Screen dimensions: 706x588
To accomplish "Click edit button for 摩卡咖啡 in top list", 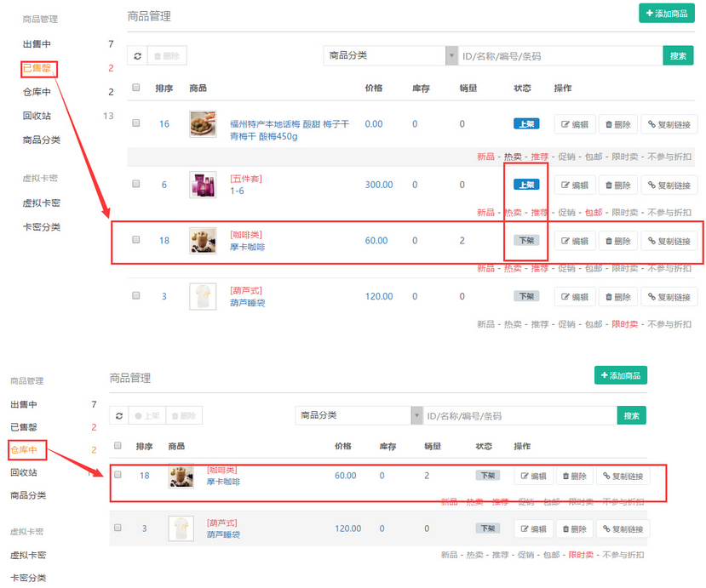I will tap(574, 241).
